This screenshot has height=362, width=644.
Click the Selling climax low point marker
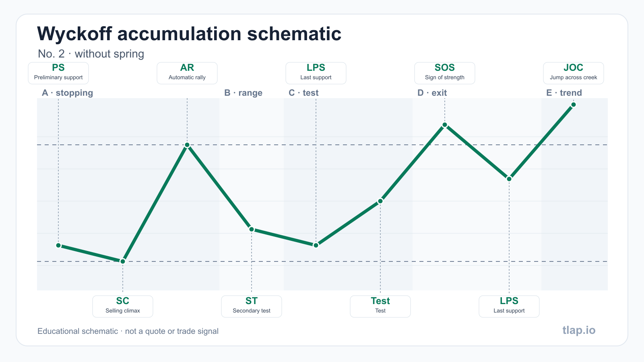(x=123, y=261)
